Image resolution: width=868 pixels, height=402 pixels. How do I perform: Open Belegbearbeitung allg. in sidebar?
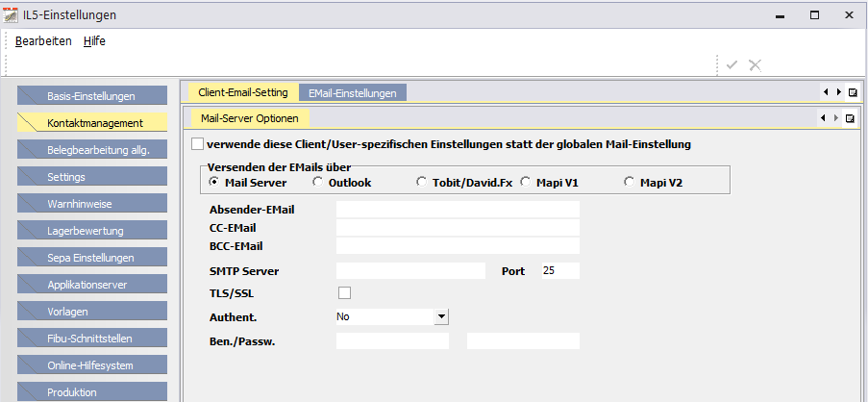coord(92,149)
